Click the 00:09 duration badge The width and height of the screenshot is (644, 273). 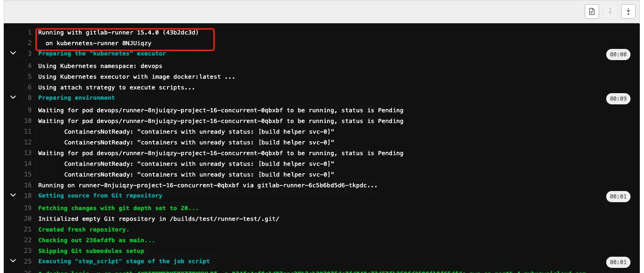click(618, 99)
